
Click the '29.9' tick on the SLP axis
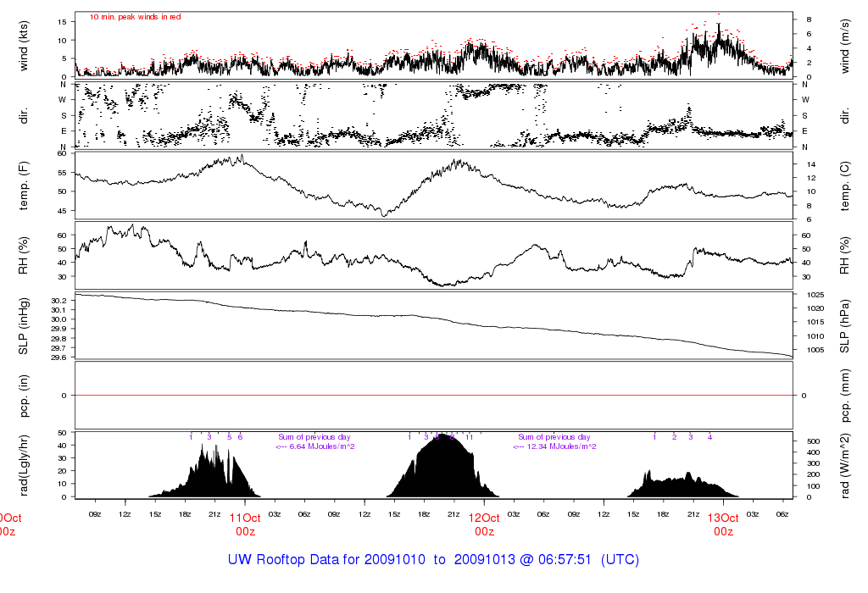(59, 329)
